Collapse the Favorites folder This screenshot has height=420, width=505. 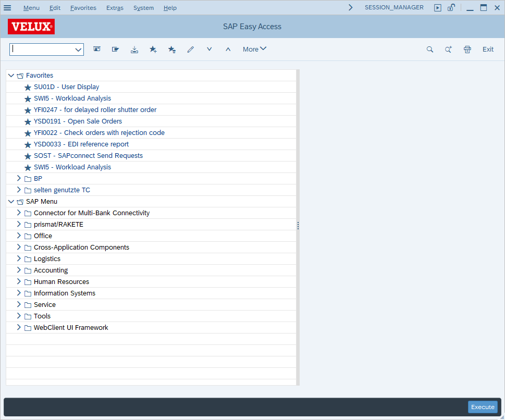point(11,76)
